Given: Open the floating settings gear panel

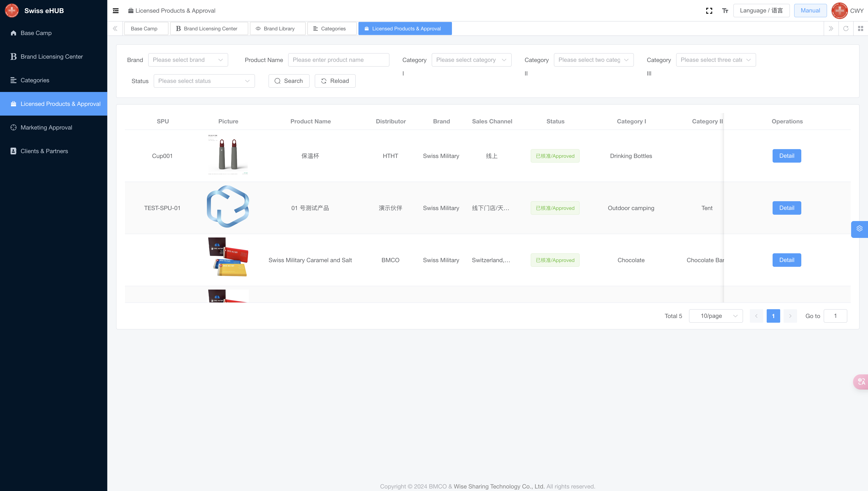Looking at the screenshot, I should point(859,229).
